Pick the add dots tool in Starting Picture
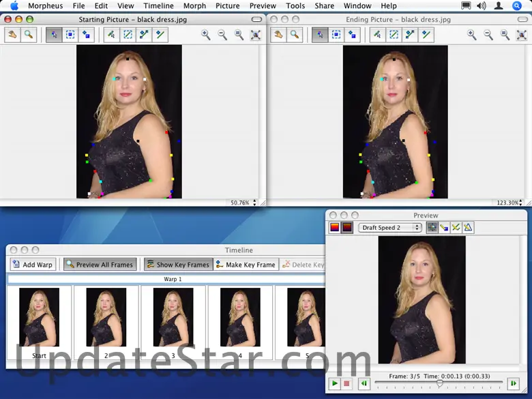 87,35
